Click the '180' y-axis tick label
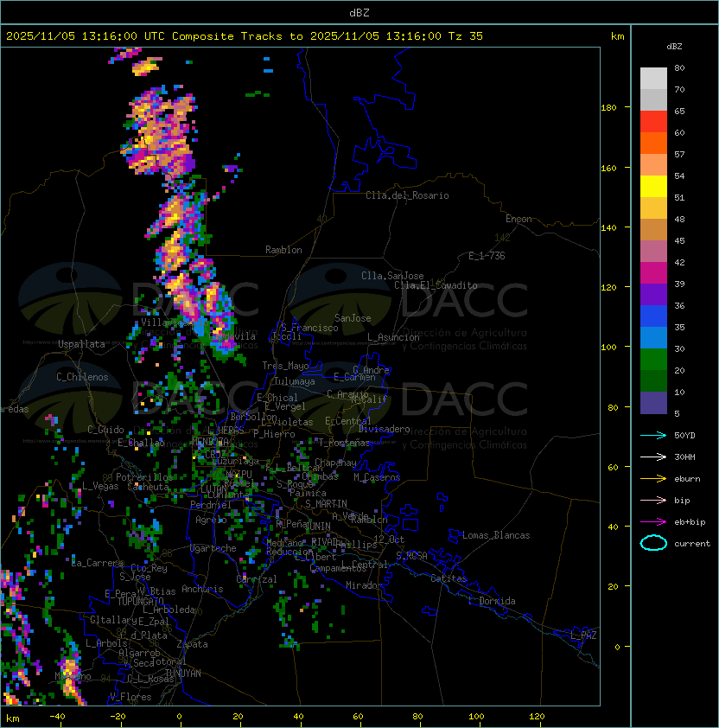Screen dimensions: 719x728 pos(608,108)
